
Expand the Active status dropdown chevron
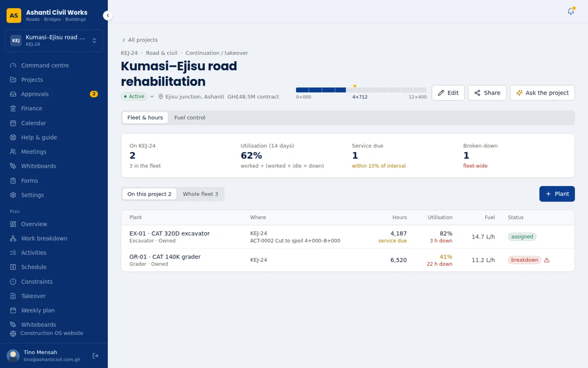(x=152, y=97)
